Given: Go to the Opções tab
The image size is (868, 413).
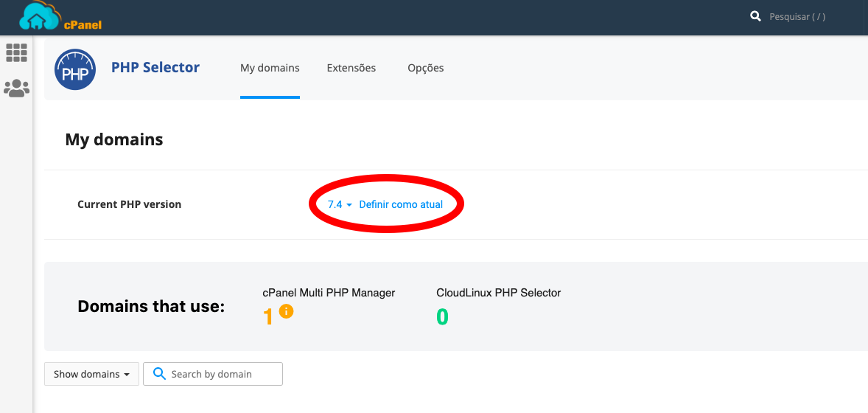Looking at the screenshot, I should point(426,68).
